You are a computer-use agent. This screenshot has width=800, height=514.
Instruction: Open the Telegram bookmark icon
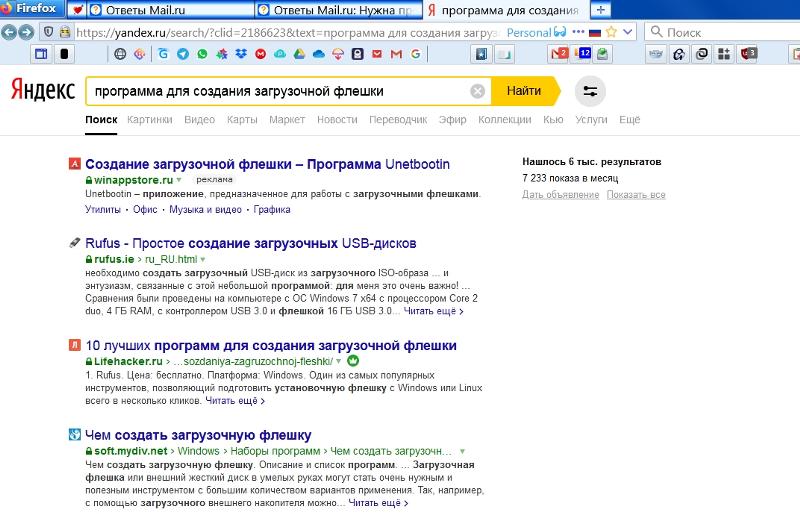coord(183,54)
